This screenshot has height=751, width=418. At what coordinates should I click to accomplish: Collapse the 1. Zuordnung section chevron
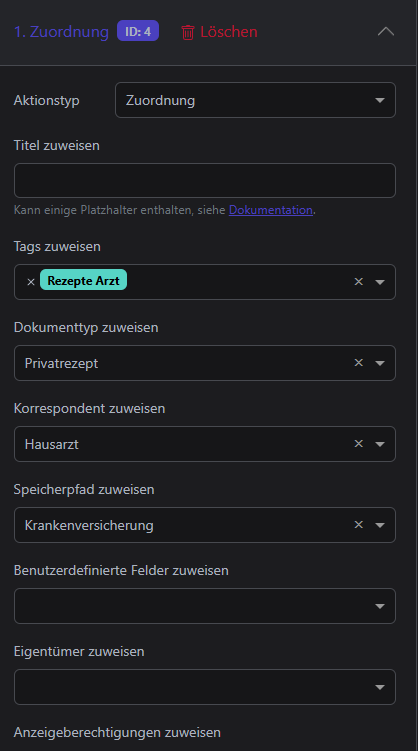(386, 32)
